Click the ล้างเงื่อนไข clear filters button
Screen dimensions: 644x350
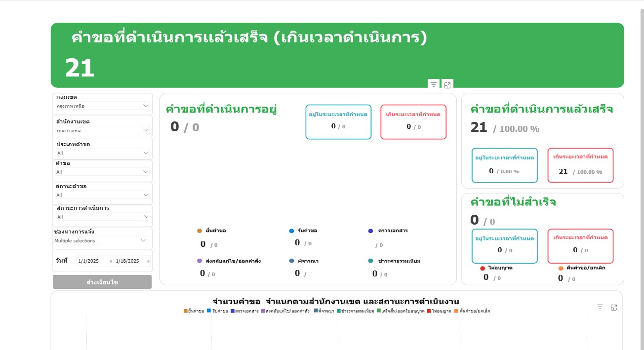click(102, 282)
